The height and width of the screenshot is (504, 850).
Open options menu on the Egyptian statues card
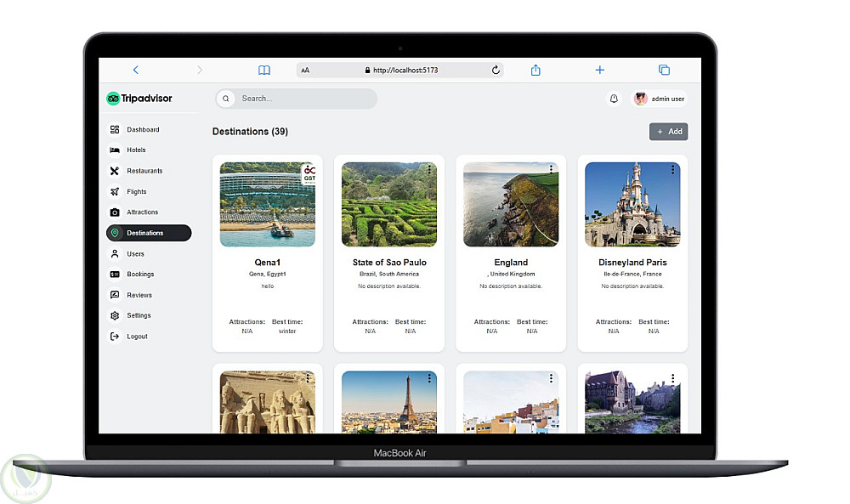(308, 378)
